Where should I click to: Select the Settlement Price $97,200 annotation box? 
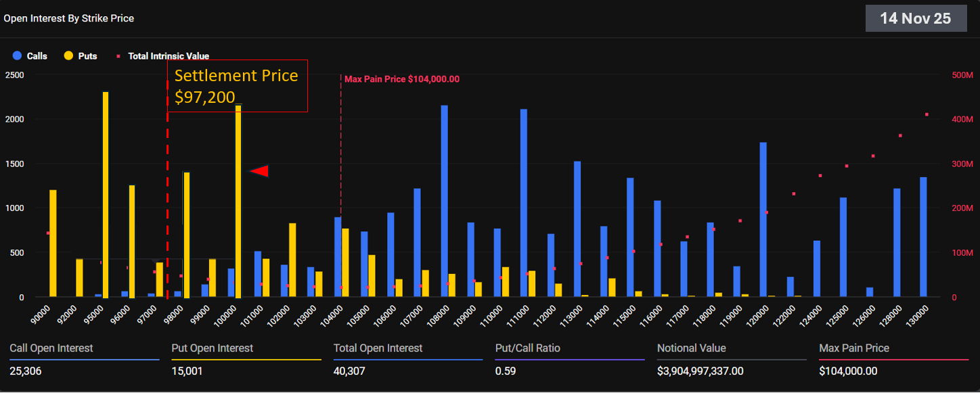[x=237, y=85]
